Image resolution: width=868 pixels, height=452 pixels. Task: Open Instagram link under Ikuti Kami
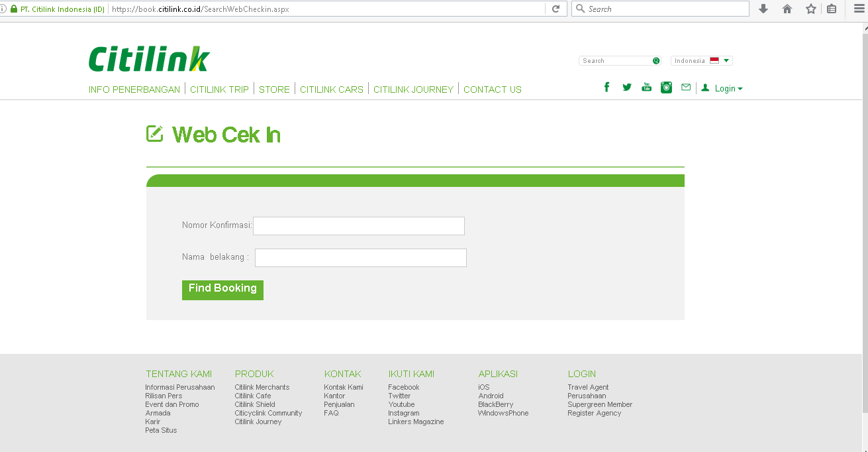point(404,413)
